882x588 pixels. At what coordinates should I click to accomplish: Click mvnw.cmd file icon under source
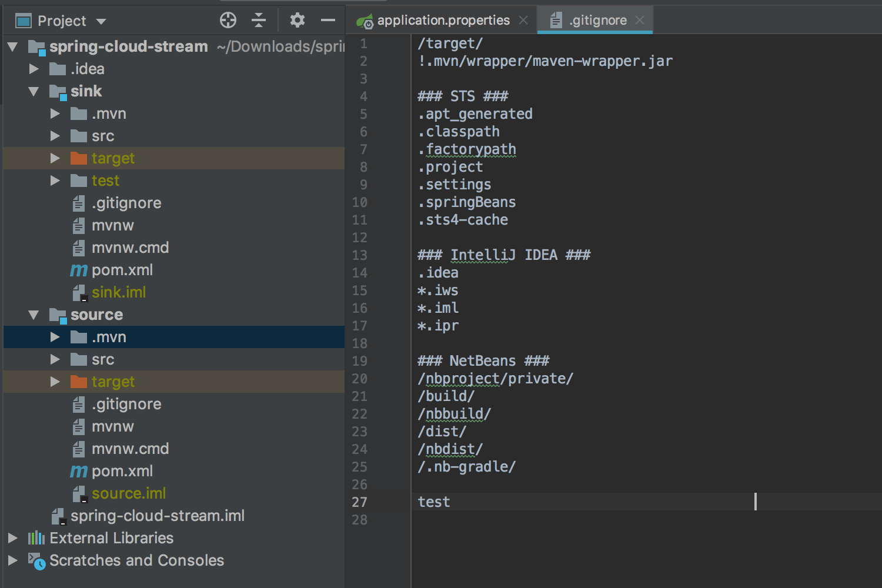pyautogui.click(x=79, y=449)
